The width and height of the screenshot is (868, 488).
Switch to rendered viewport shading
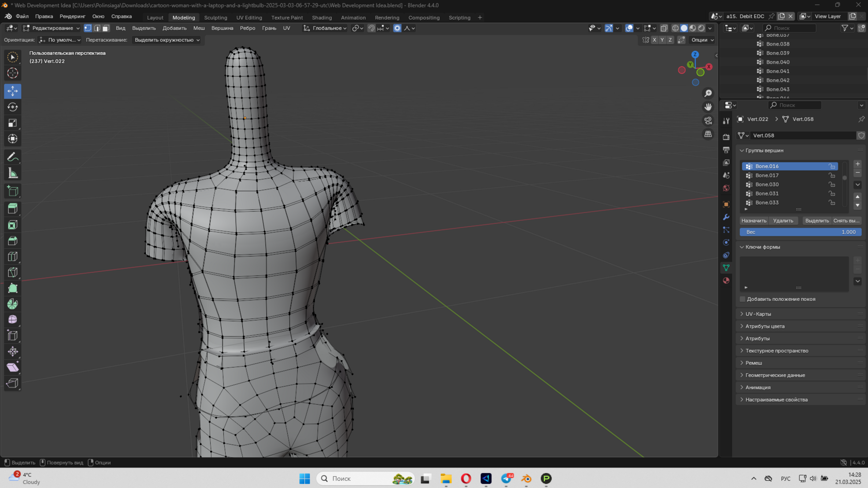[x=701, y=28]
